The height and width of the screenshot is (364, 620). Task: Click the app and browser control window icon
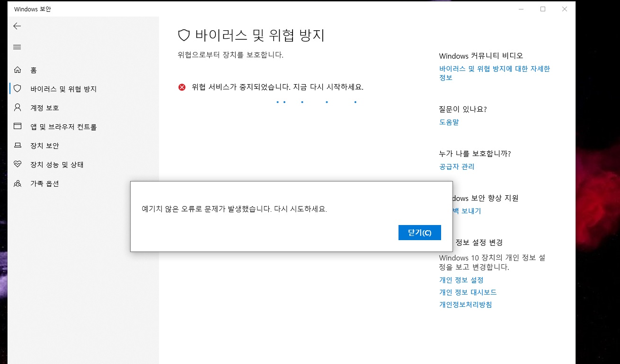pos(18,126)
